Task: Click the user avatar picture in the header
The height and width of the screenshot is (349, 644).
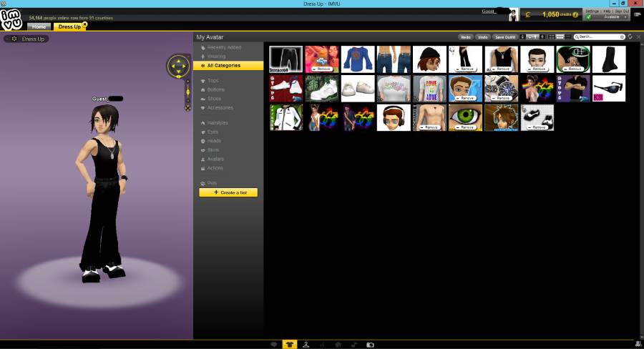Action: (x=513, y=15)
